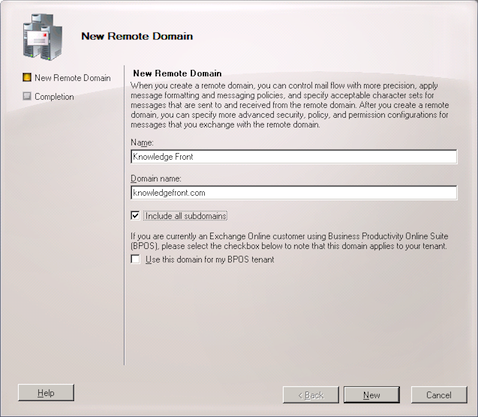This screenshot has height=417, width=478.
Task: Click the Exchange mail server icon in header
Action: (x=42, y=37)
